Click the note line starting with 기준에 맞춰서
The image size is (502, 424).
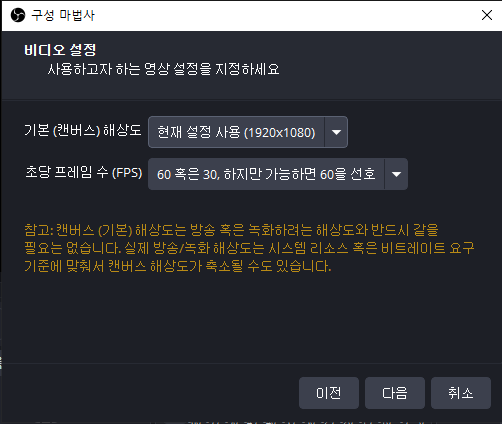tap(178, 266)
